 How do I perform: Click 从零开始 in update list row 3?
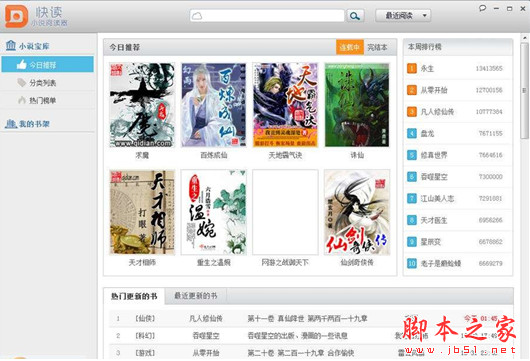click(x=206, y=353)
